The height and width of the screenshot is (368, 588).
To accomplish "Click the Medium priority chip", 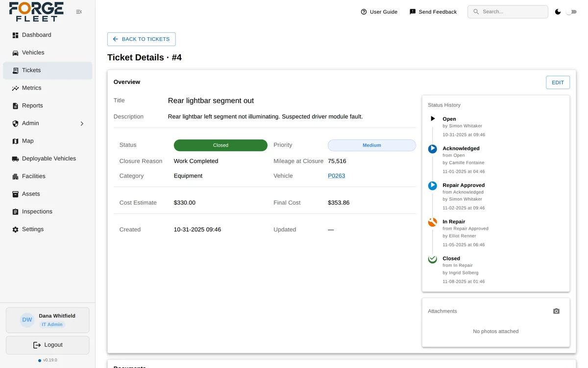I will [372, 145].
